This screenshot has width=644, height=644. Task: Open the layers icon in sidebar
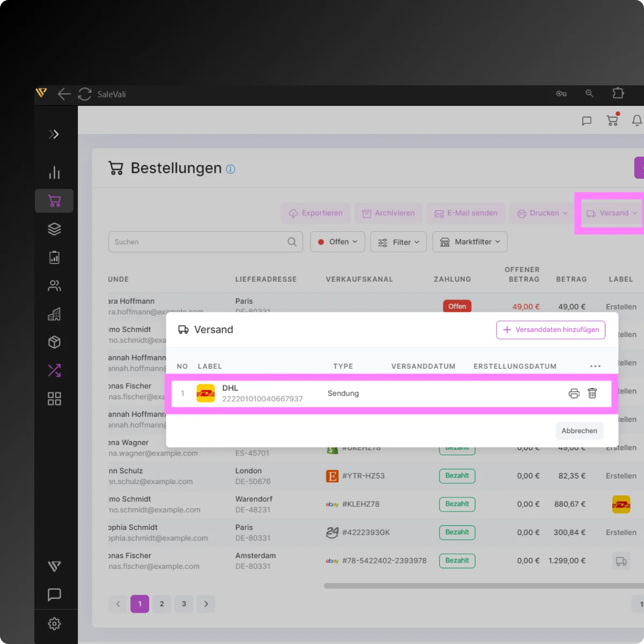[x=54, y=229]
